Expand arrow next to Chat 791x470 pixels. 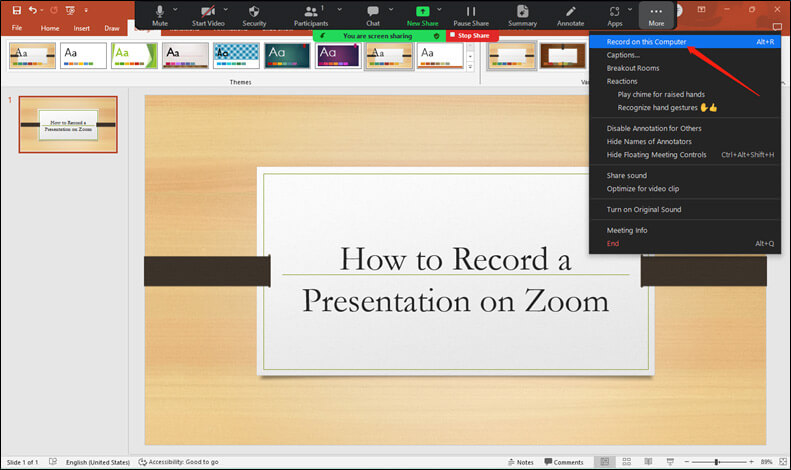point(391,9)
